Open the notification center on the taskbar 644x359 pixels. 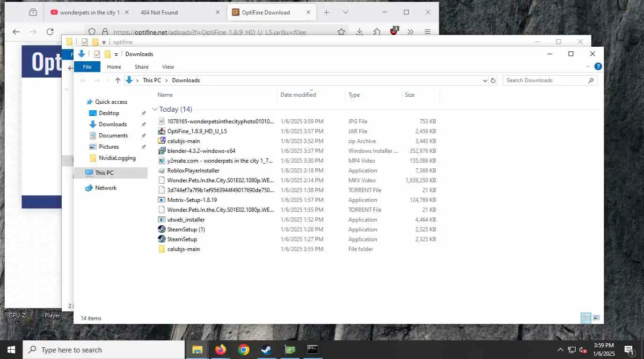(x=629, y=350)
